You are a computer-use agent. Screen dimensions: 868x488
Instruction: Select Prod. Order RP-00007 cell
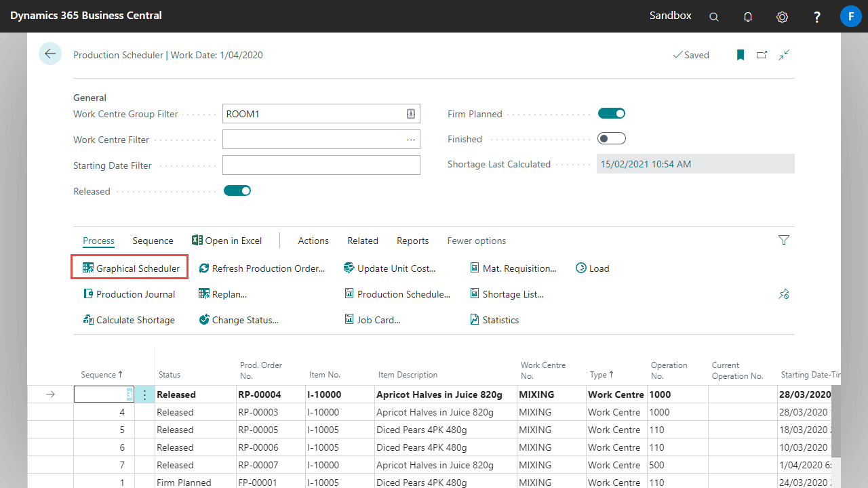(270, 465)
